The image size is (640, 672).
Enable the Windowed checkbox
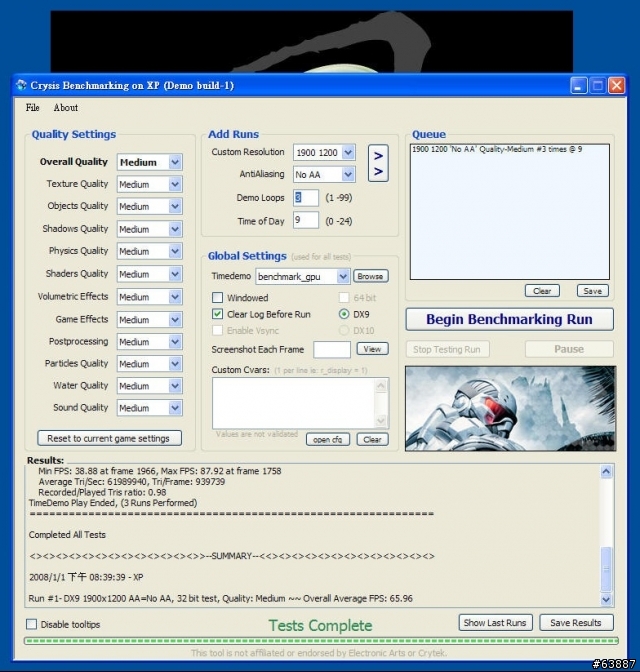[x=218, y=297]
